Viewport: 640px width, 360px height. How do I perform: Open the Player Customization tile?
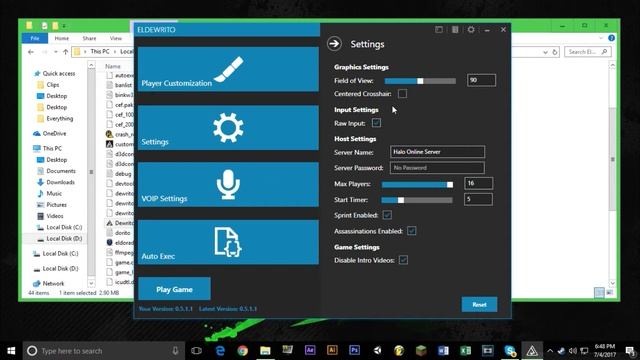(228, 69)
